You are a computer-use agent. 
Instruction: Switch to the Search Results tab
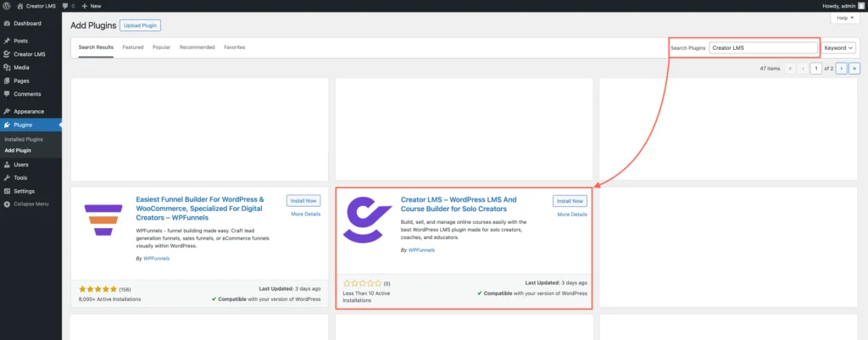(x=96, y=47)
